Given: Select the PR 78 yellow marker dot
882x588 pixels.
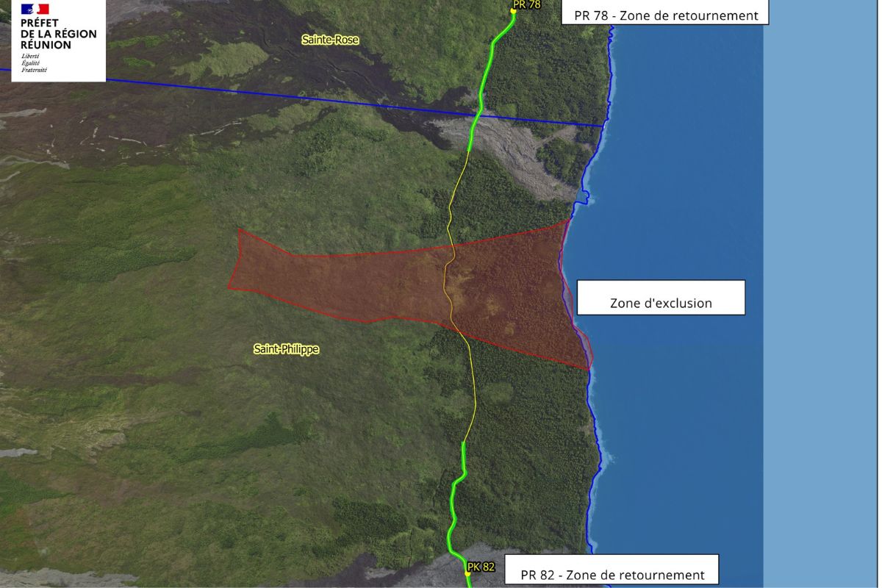Looking at the screenshot, I should [x=514, y=11].
